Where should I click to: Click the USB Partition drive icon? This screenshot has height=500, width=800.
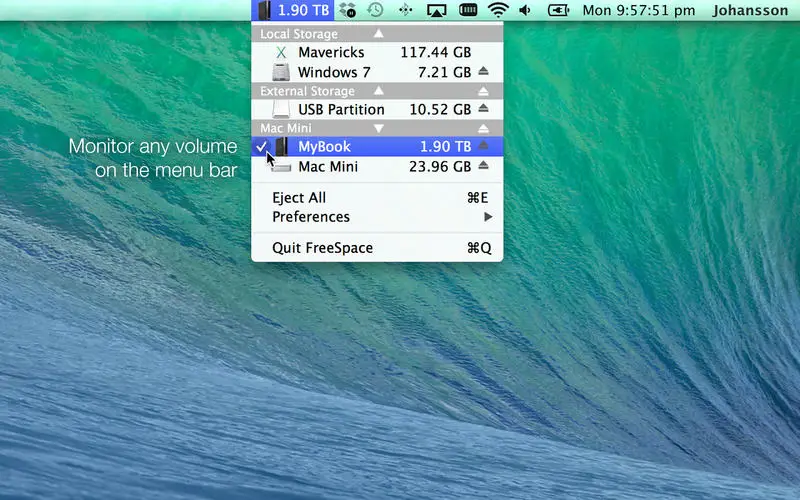click(281, 109)
